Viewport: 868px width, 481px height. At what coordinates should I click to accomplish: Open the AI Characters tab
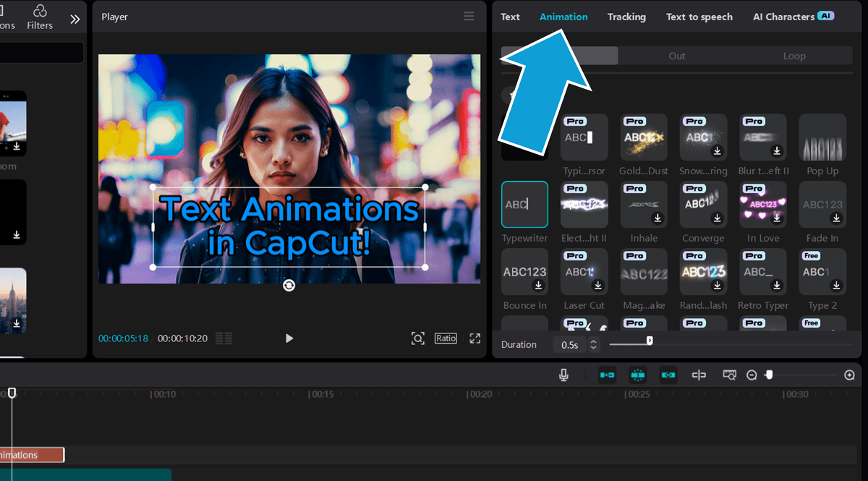tap(793, 17)
